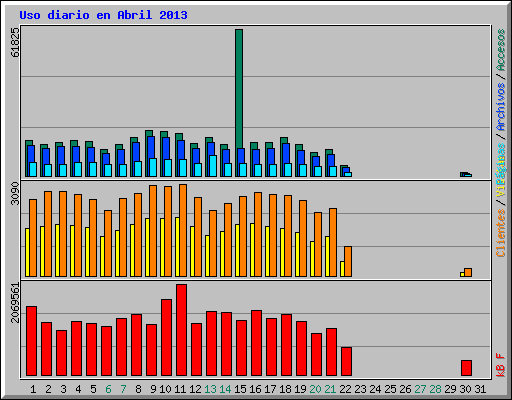Click the red "KB F" legend label
This screenshot has width=512, height=400.
[501, 365]
